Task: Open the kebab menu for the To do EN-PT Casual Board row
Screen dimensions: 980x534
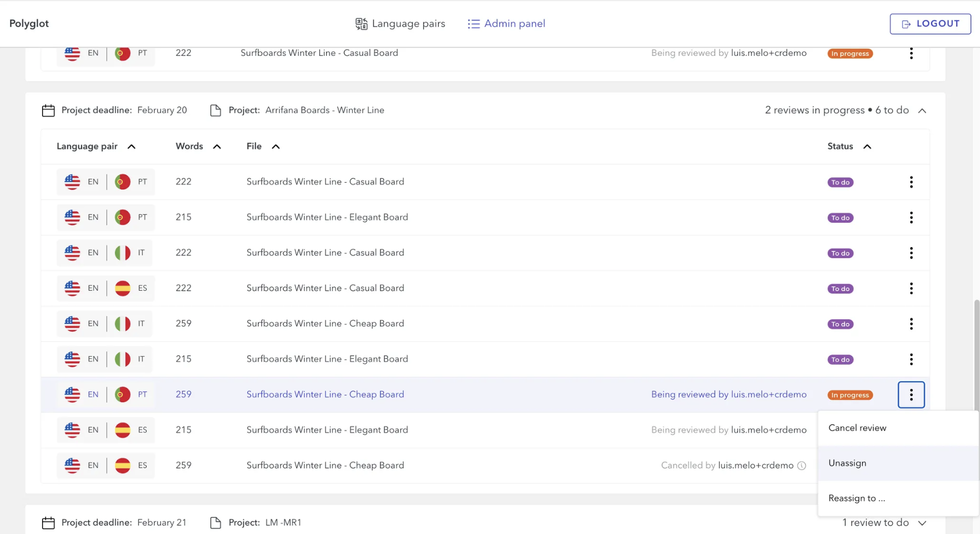Action: [911, 182]
